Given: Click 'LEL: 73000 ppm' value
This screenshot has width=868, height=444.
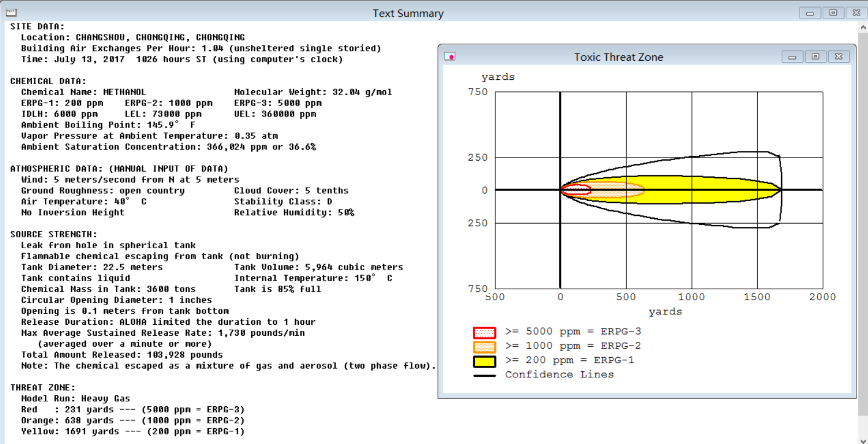Looking at the screenshot, I should 163,114.
